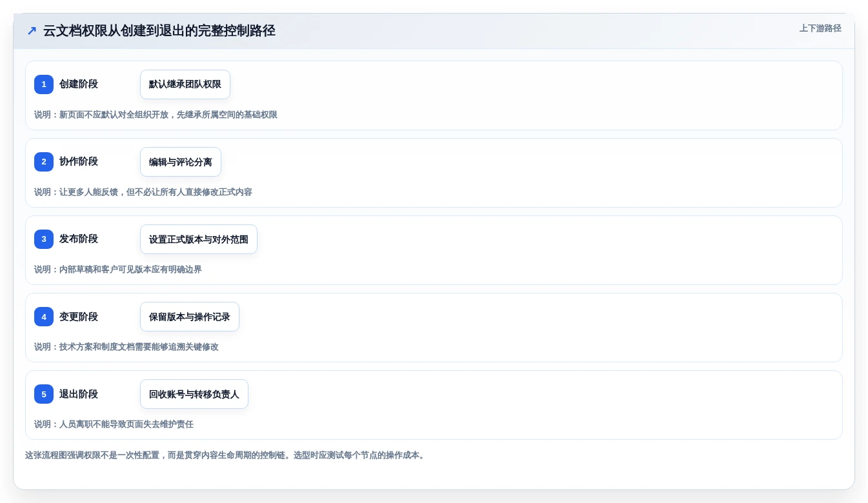Image resolution: width=868 pixels, height=503 pixels.
Task: Click the 创建阶段 stage label
Action: click(x=79, y=84)
